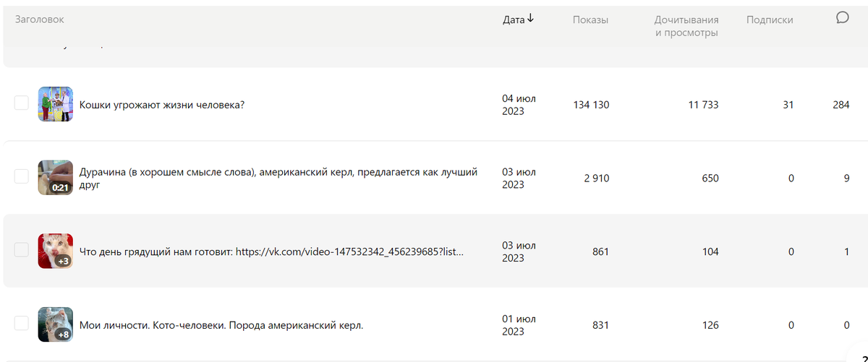Open thumbnail of Кошки угрожают жизни человека
The image size is (868, 362).
pos(56,104)
